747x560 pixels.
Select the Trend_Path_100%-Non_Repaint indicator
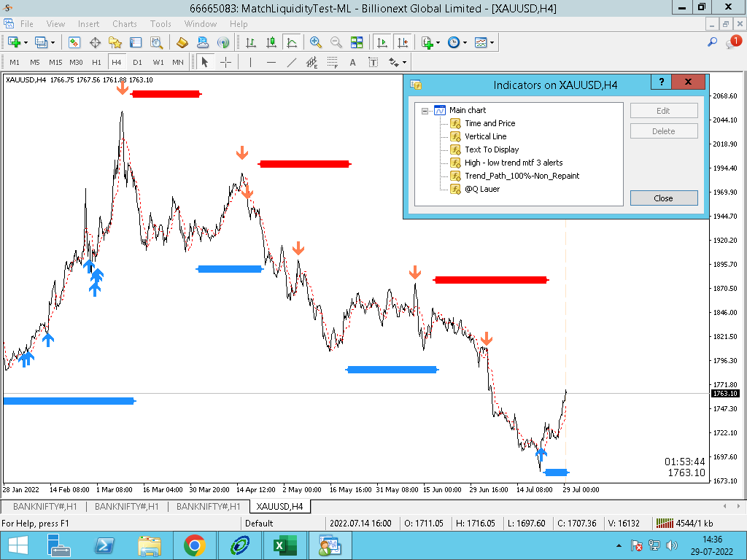tap(522, 176)
